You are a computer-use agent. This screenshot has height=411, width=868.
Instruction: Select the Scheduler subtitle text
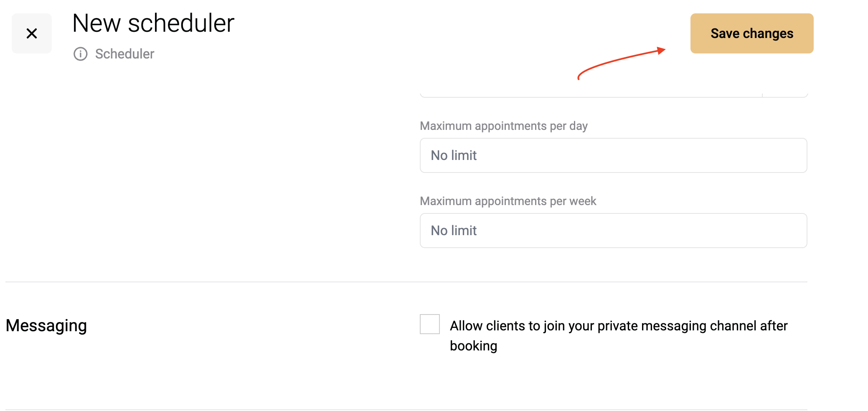point(124,54)
